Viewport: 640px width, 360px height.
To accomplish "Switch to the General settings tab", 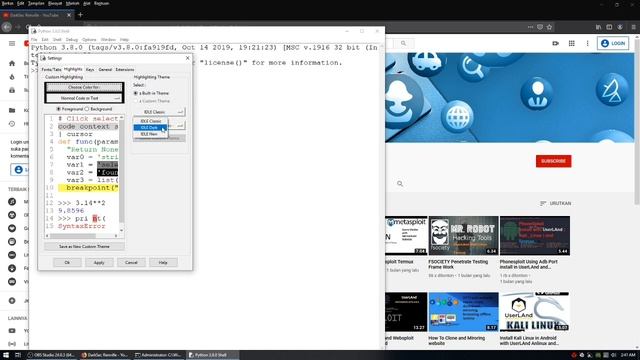I will (105, 70).
